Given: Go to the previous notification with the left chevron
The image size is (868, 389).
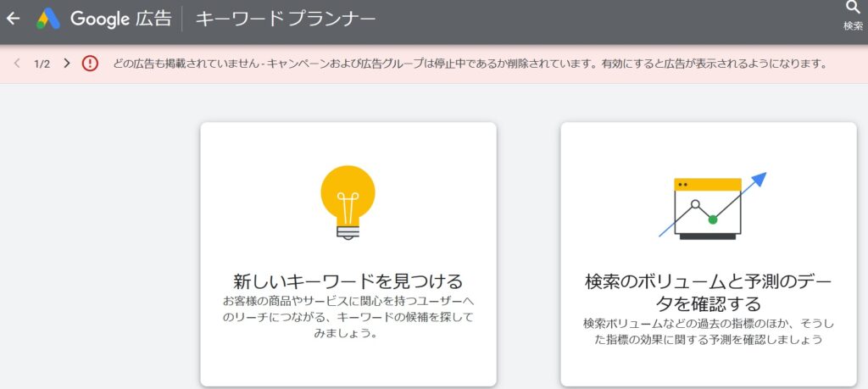Looking at the screenshot, I should click(17, 63).
